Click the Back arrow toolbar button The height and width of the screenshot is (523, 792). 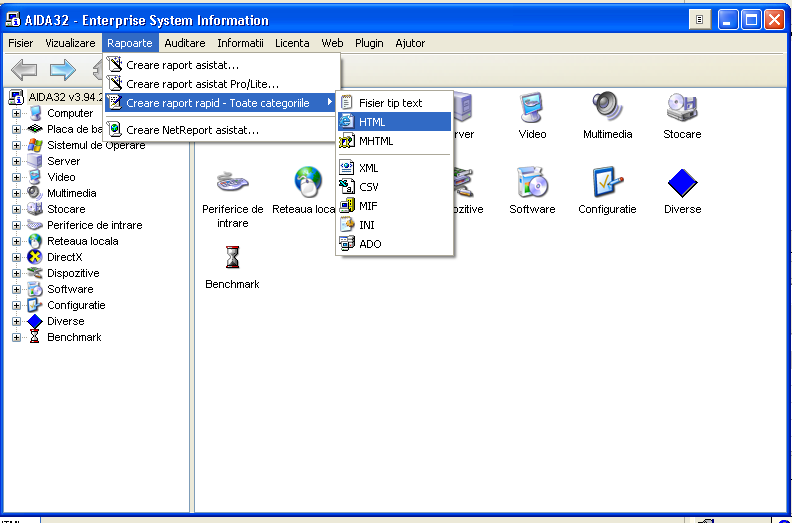tap(24, 70)
